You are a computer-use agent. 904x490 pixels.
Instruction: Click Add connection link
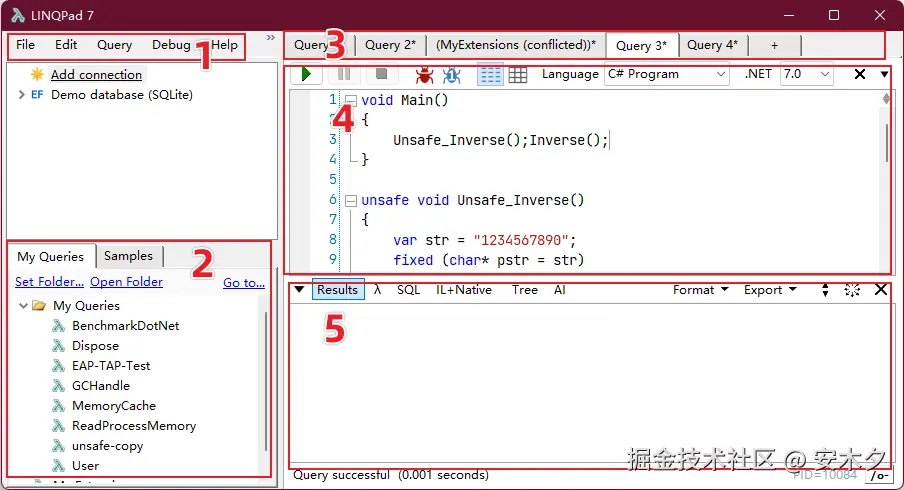pyautogui.click(x=96, y=74)
